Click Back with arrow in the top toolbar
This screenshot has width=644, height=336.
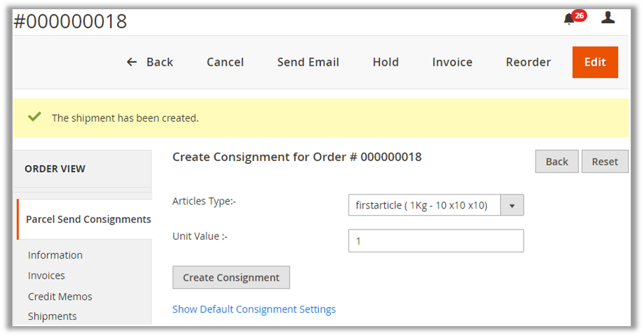tap(150, 62)
